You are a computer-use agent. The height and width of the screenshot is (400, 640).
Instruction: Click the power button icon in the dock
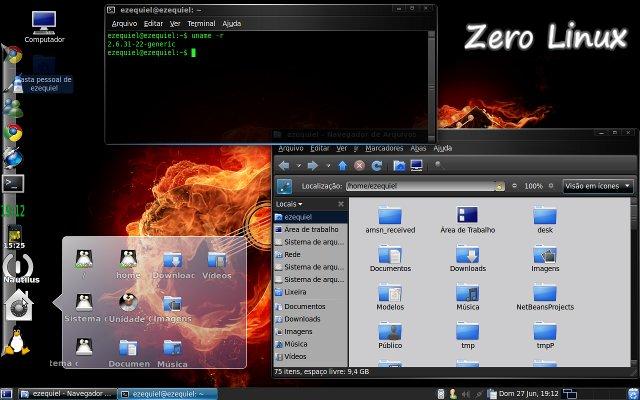[18, 266]
